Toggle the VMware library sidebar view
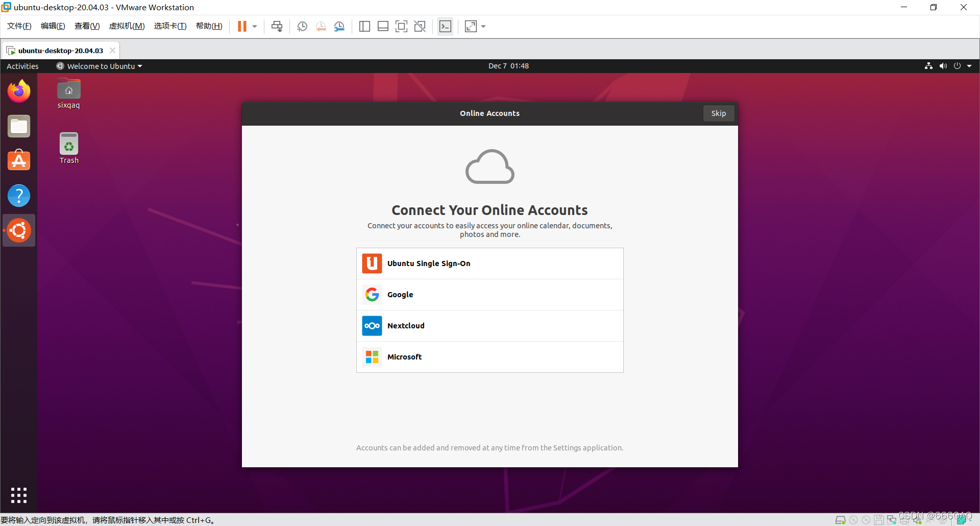This screenshot has height=526, width=980. pos(364,27)
